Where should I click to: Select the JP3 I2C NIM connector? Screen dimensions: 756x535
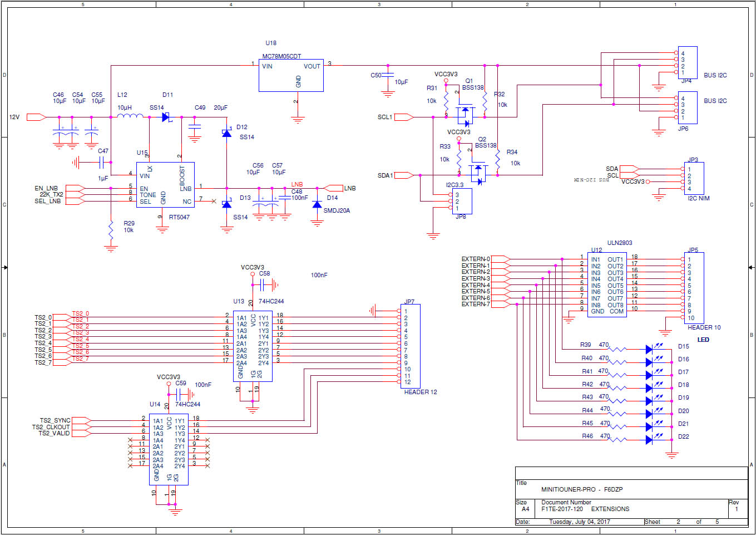pyautogui.click(x=694, y=179)
